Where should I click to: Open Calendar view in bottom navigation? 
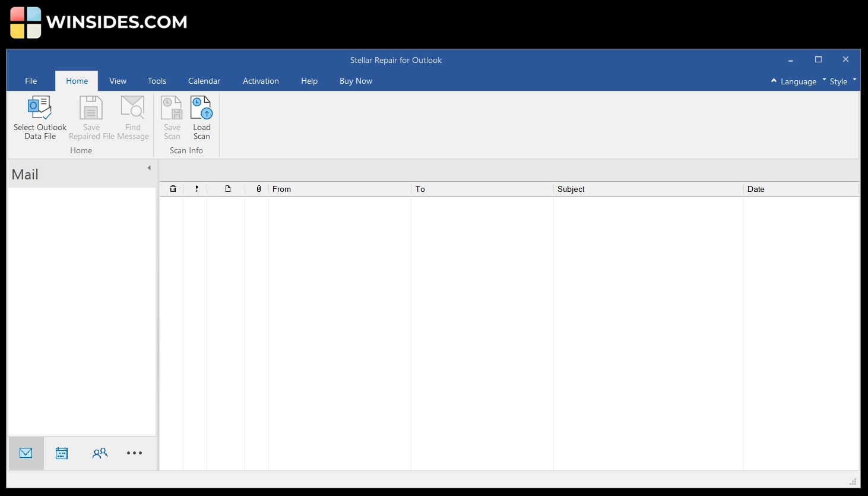(x=62, y=453)
